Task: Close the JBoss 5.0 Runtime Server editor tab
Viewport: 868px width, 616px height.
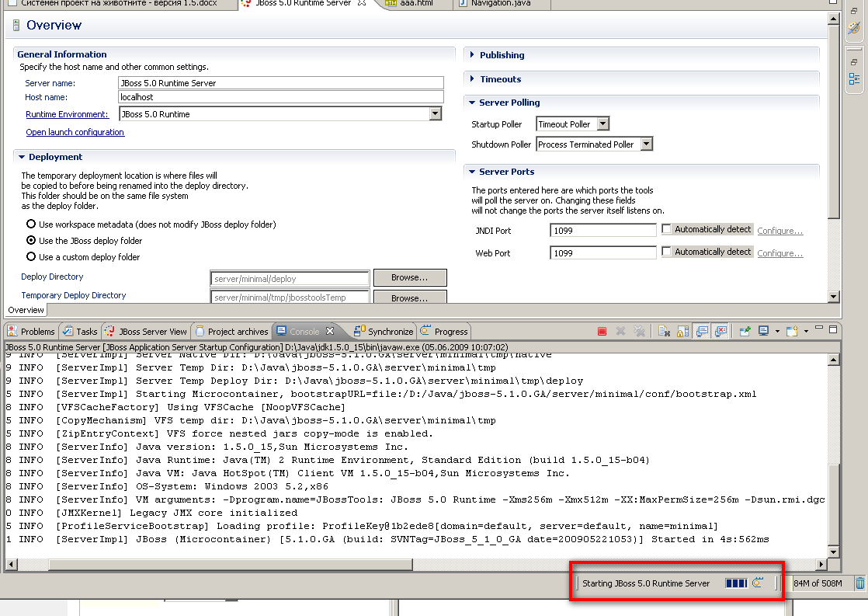Action: click(362, 3)
